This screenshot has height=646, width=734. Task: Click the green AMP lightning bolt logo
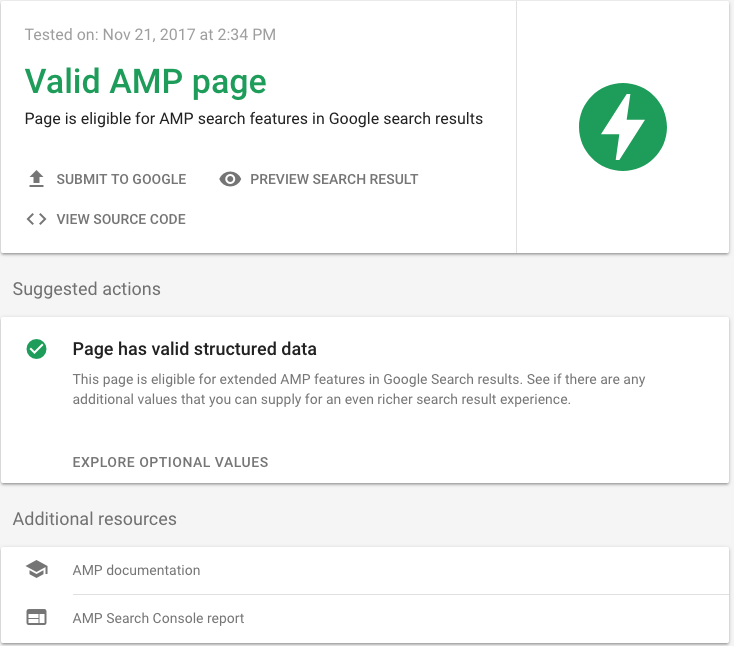tap(623, 127)
